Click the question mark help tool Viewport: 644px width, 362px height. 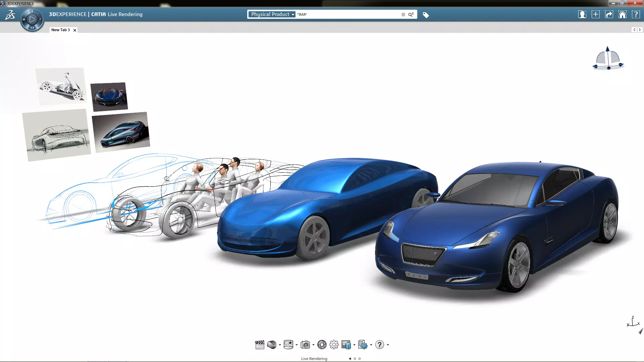click(379, 345)
